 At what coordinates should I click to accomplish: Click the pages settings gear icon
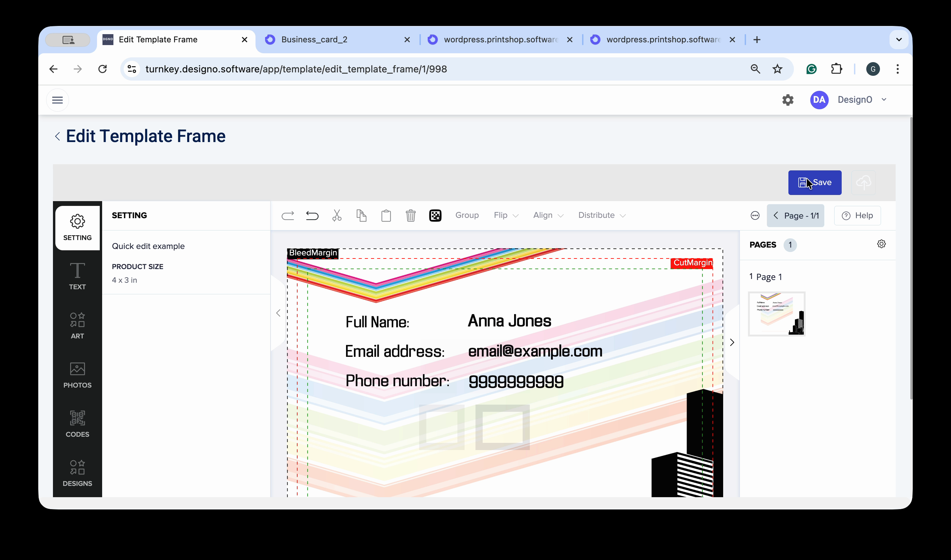pos(881,244)
